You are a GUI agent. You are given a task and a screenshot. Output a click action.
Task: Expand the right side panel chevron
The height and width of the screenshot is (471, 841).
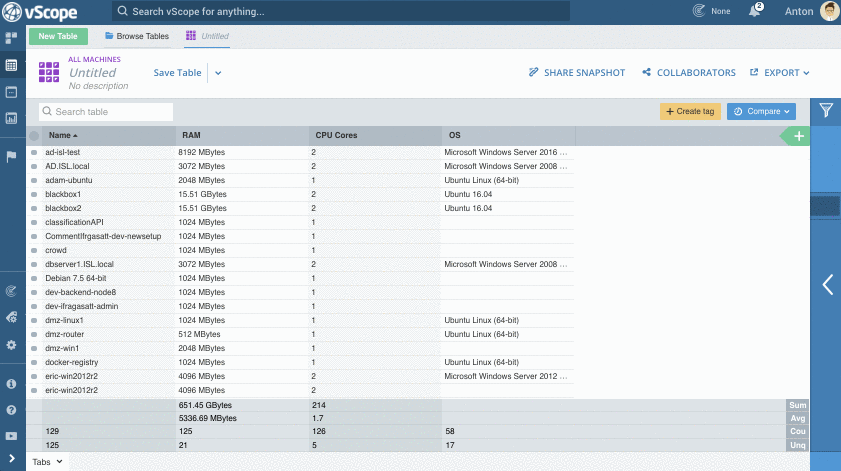[828, 285]
